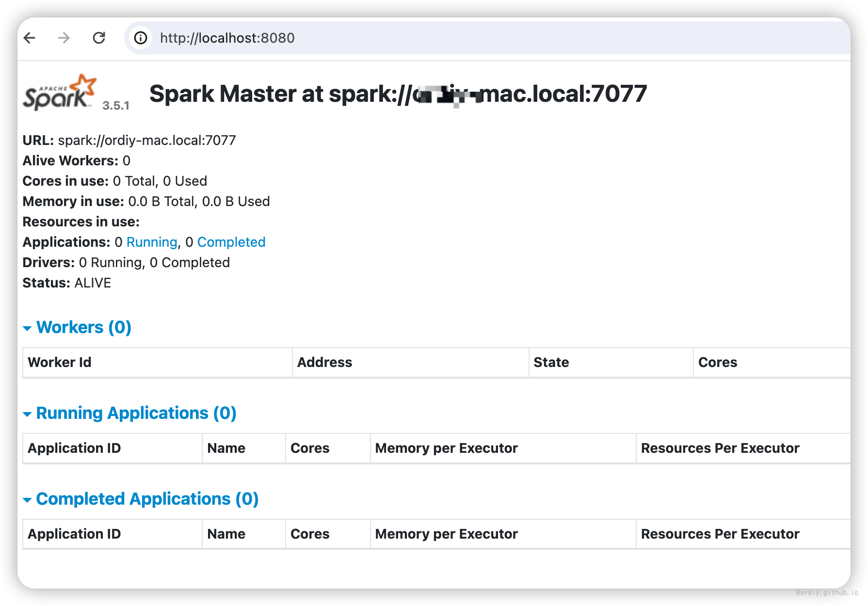Viewport: 868px width, 606px height.
Task: Click the Resources in use label
Action: coord(81,222)
